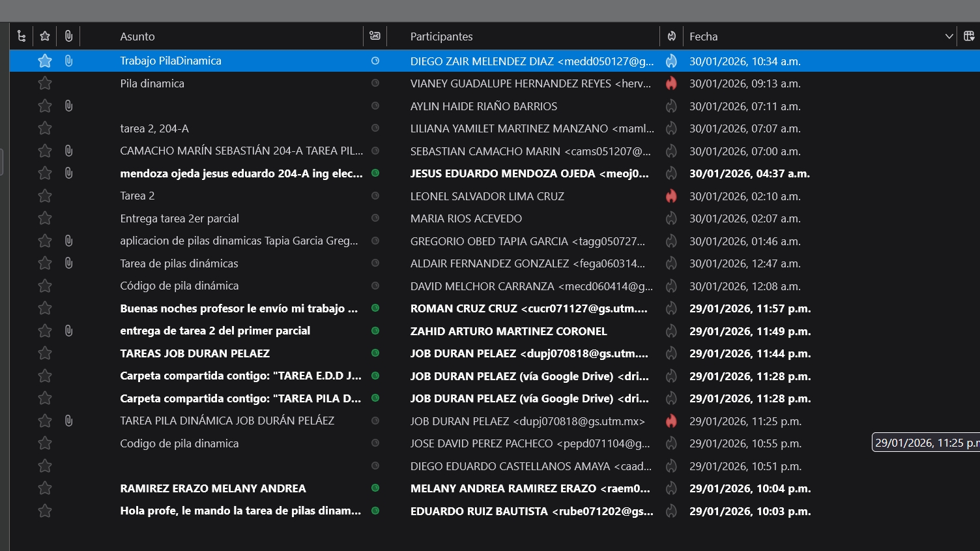
Task: Star the Trabajo PilaDinamica message
Action: pyautogui.click(x=45, y=61)
